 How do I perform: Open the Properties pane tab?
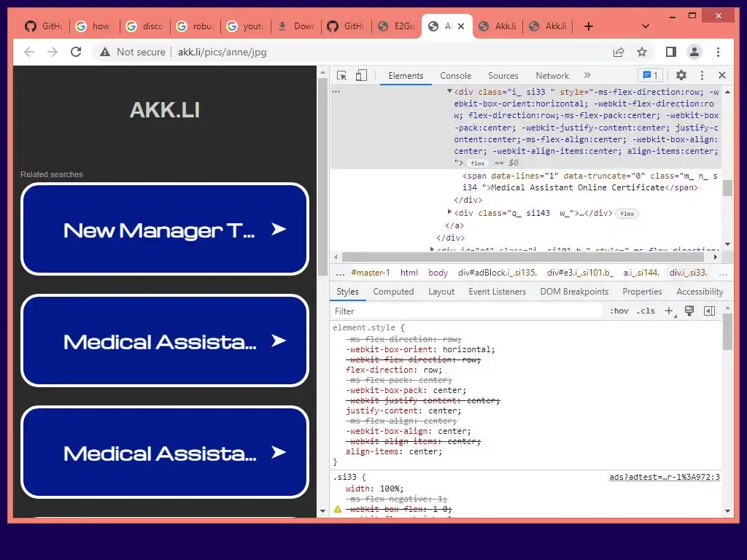[642, 292]
